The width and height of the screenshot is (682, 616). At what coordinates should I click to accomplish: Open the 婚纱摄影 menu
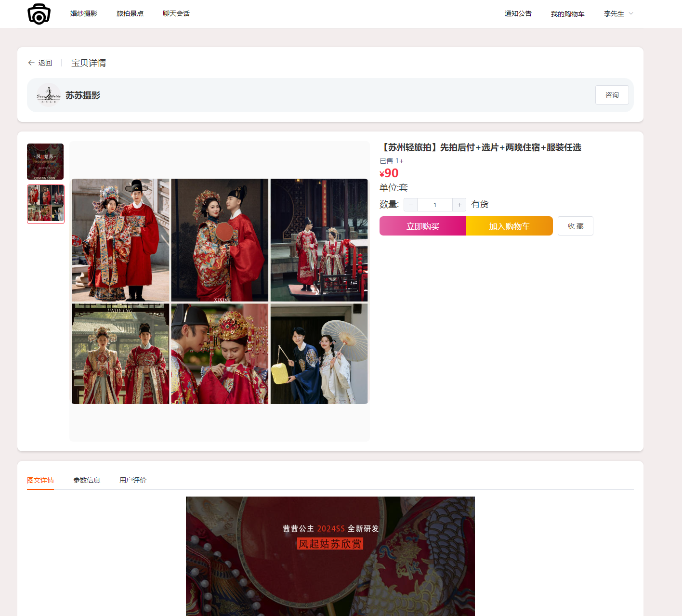click(84, 13)
